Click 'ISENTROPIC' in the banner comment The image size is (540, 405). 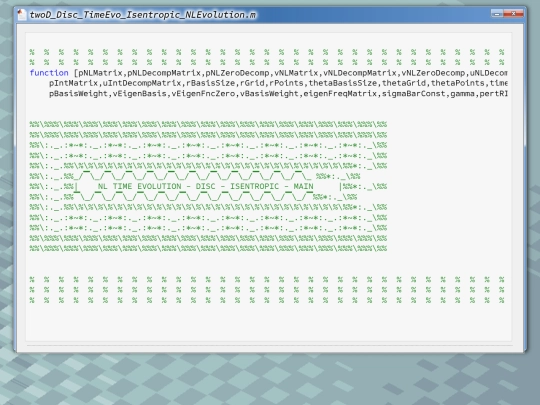coord(255,186)
